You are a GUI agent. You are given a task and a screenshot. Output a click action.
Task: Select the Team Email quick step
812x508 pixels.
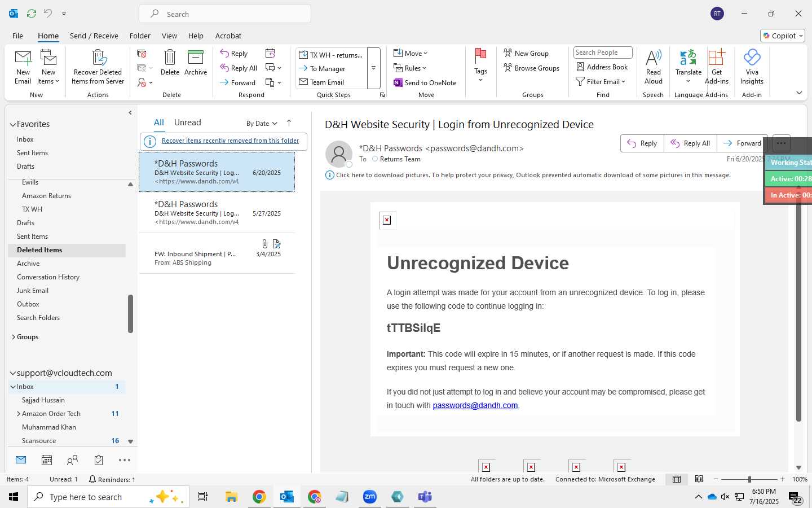(331, 82)
